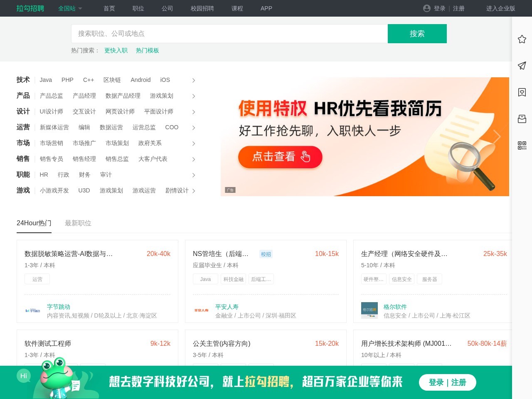The height and width of the screenshot is (399, 532).
Task: Click the UI设计师 category link
Action: 52,111
